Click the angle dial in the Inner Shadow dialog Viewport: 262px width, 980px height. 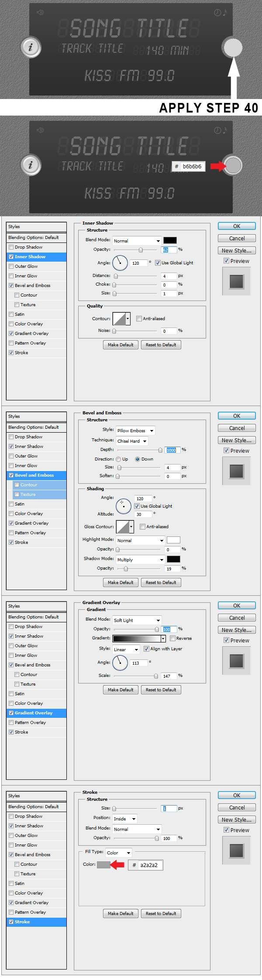pos(120,263)
